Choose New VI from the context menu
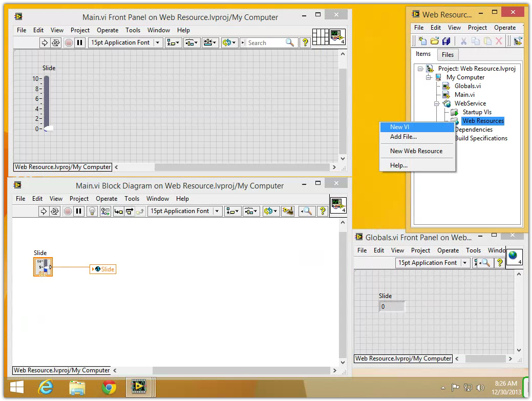 pos(399,127)
